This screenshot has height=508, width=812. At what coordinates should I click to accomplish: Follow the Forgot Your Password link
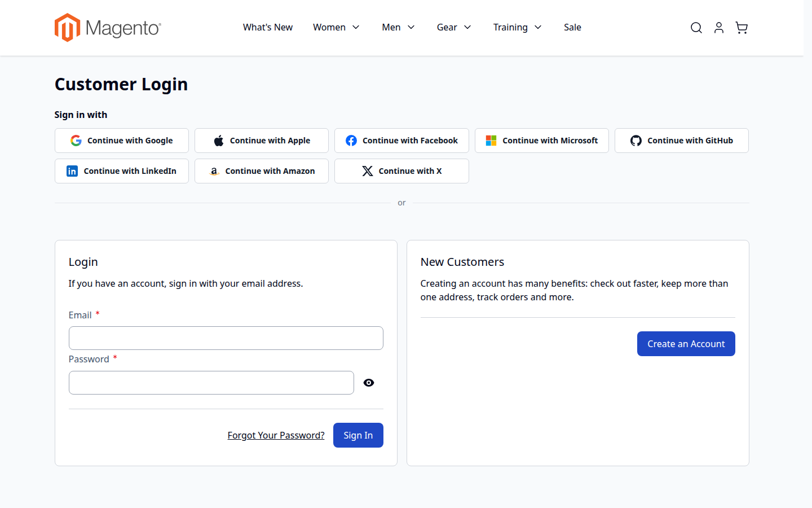[x=276, y=435]
